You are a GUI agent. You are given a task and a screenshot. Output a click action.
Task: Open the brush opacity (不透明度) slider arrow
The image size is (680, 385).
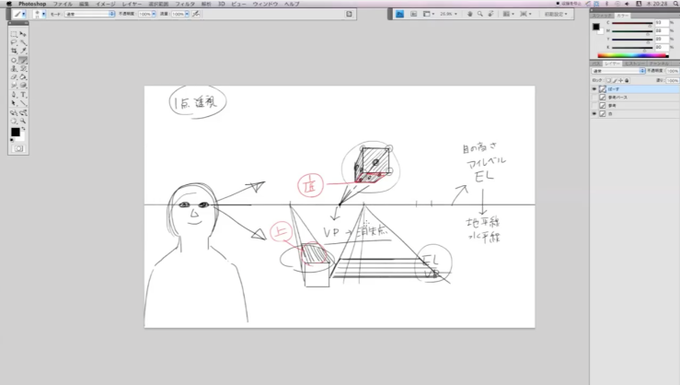tap(154, 14)
